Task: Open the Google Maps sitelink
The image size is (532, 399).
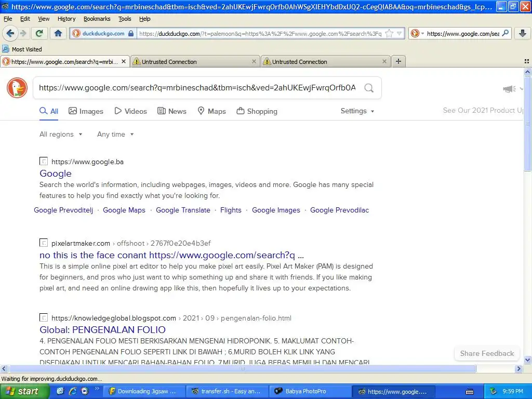Action: 124,210
